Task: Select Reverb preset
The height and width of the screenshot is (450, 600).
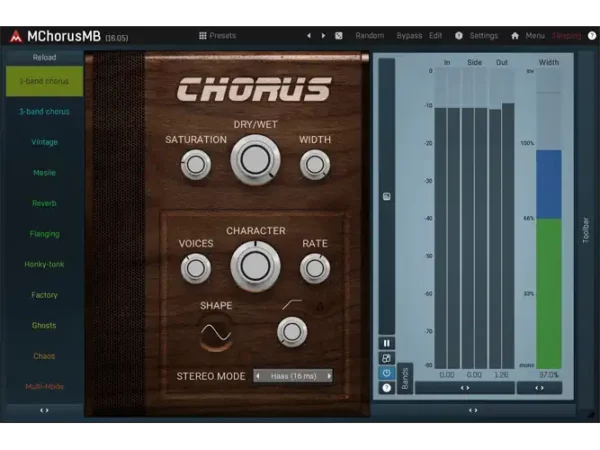Action: pyautogui.click(x=44, y=203)
